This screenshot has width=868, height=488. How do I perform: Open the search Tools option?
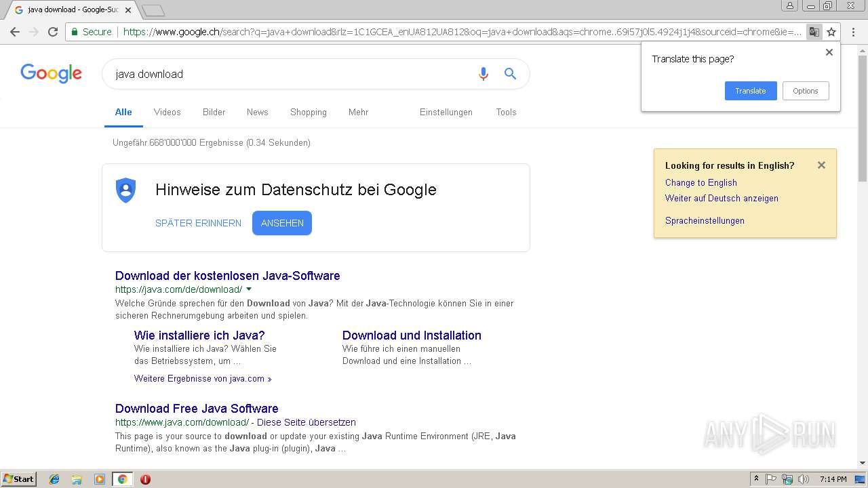(x=506, y=113)
